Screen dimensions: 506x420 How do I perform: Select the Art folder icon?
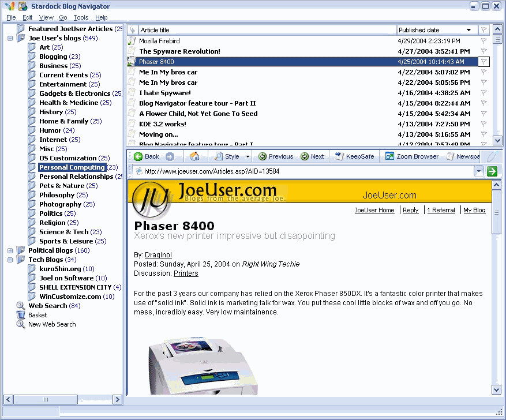click(32, 47)
